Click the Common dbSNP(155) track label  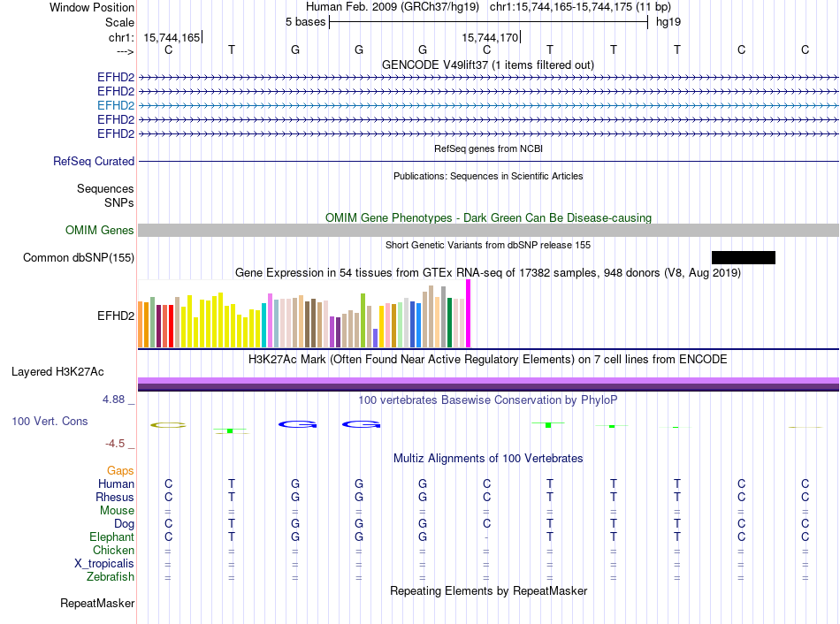click(x=78, y=257)
